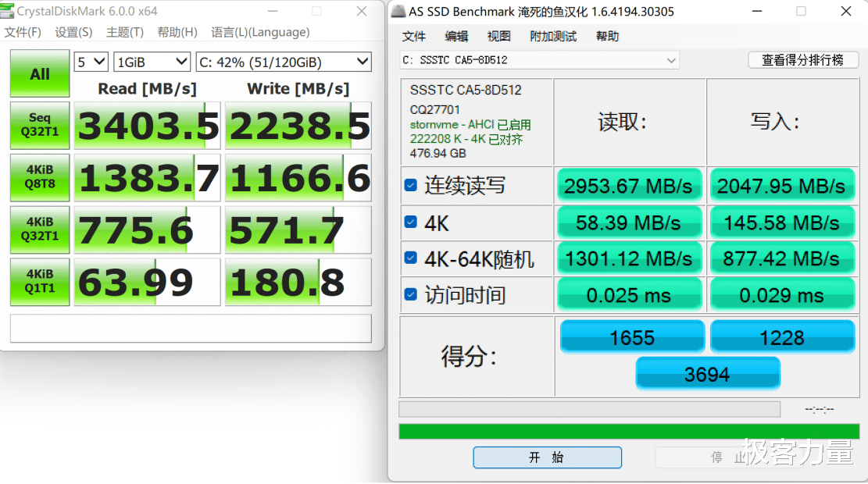The height and width of the screenshot is (484, 868).
Task: Click the 2953.67 MB/s sequential read result
Action: [630, 186]
